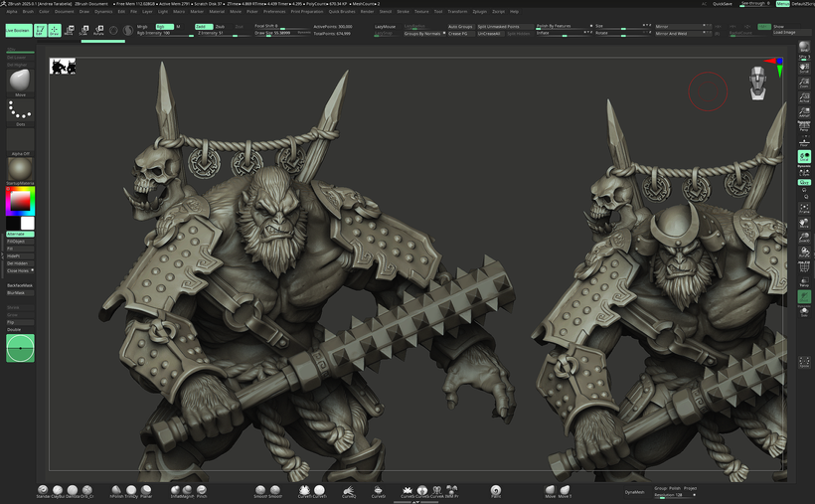Select the Scale gizmo icon

(83, 30)
